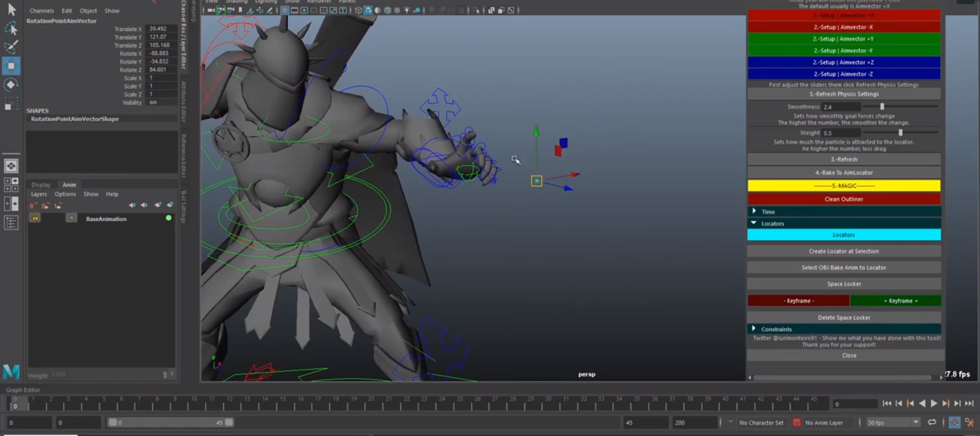980x436 pixels.
Task: Play animation forwards
Action: (x=934, y=403)
